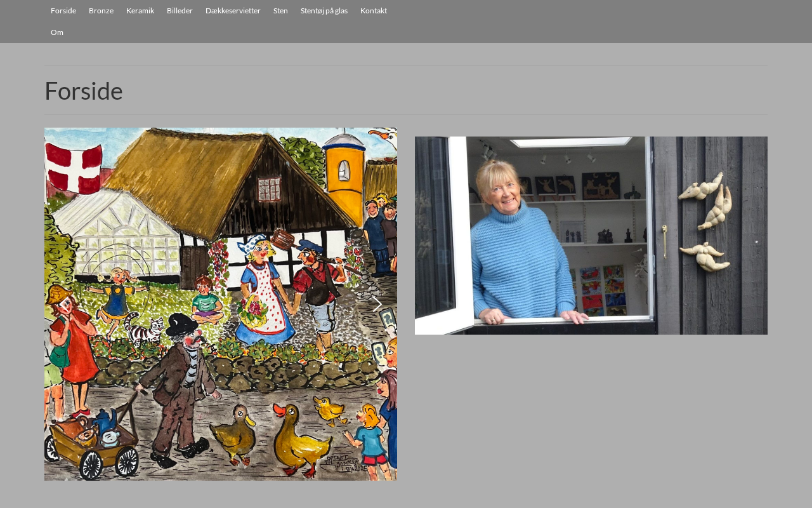The image size is (812, 508).
Task: Open the Keramik section
Action: click(x=140, y=11)
